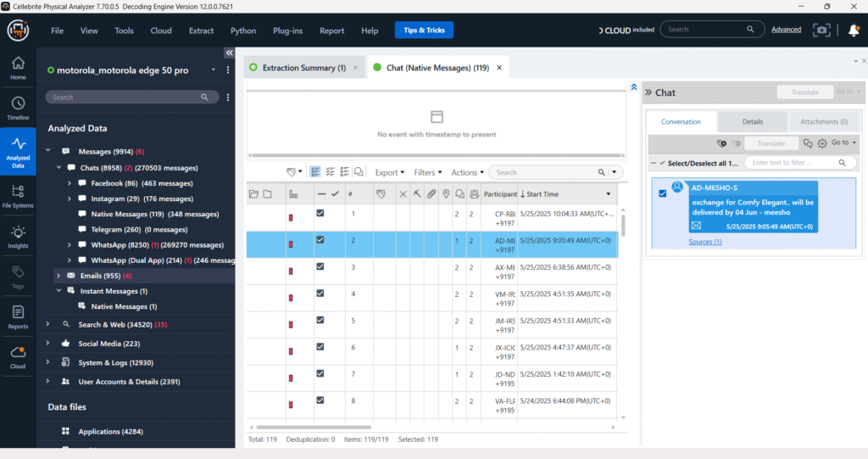Collapse Chat panel with double arrow
Viewport: 868px width, 459px height.
648,92
